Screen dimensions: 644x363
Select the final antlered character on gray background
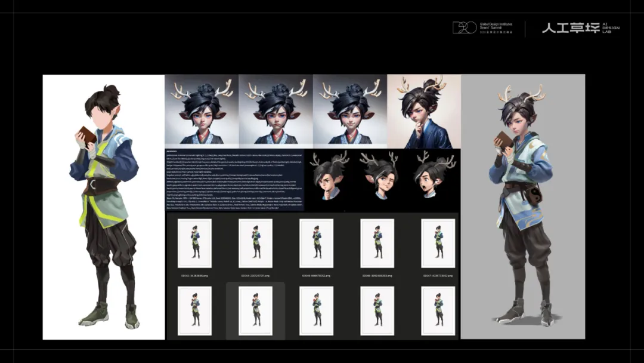[523, 207]
